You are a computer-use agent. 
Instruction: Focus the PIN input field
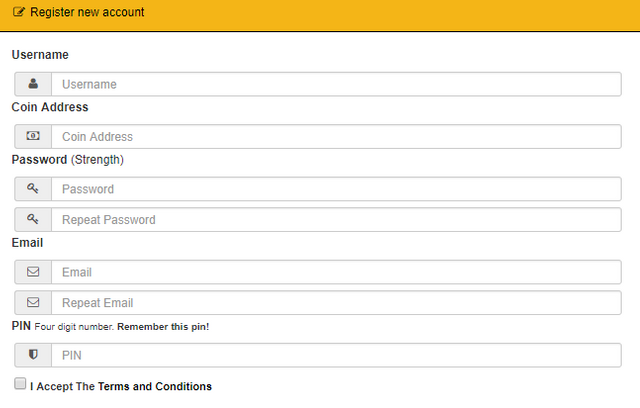point(336,355)
